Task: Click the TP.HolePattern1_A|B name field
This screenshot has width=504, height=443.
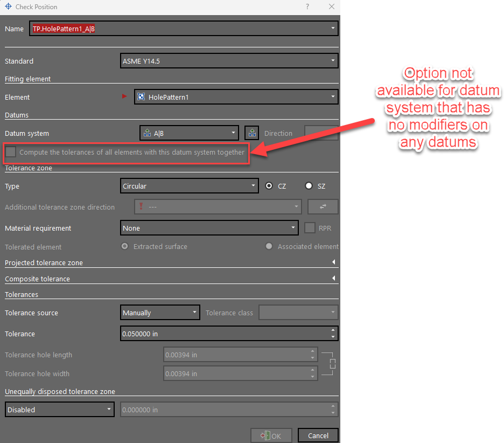Action: coord(184,29)
